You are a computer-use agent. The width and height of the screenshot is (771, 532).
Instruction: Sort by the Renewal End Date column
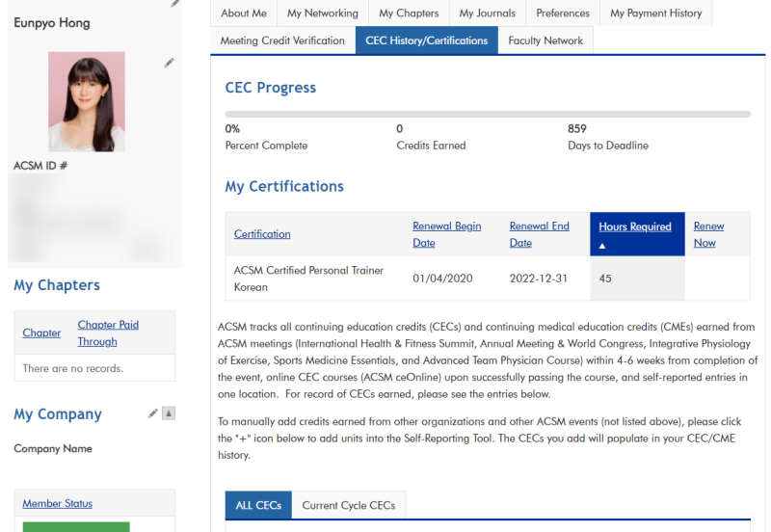pos(539,234)
